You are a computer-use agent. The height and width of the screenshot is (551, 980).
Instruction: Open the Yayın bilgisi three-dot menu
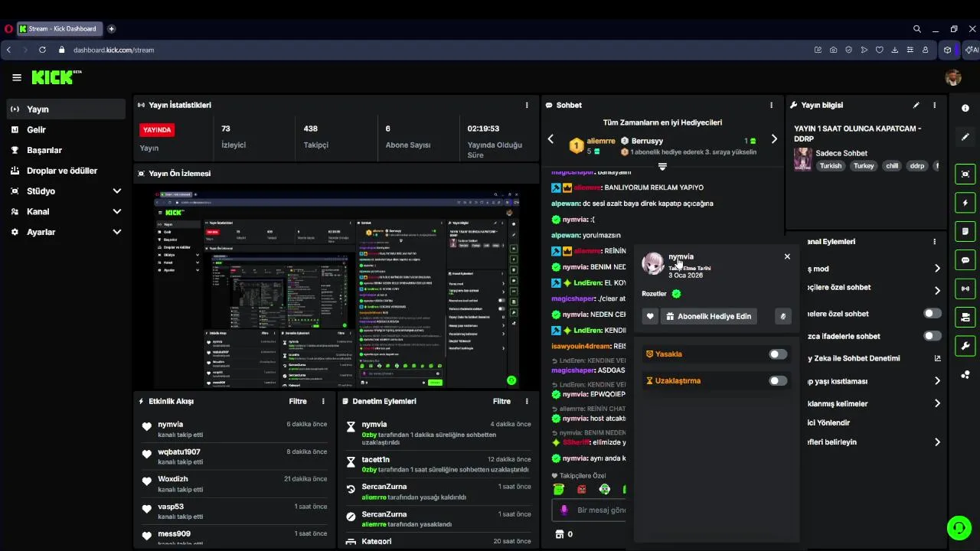click(x=934, y=105)
